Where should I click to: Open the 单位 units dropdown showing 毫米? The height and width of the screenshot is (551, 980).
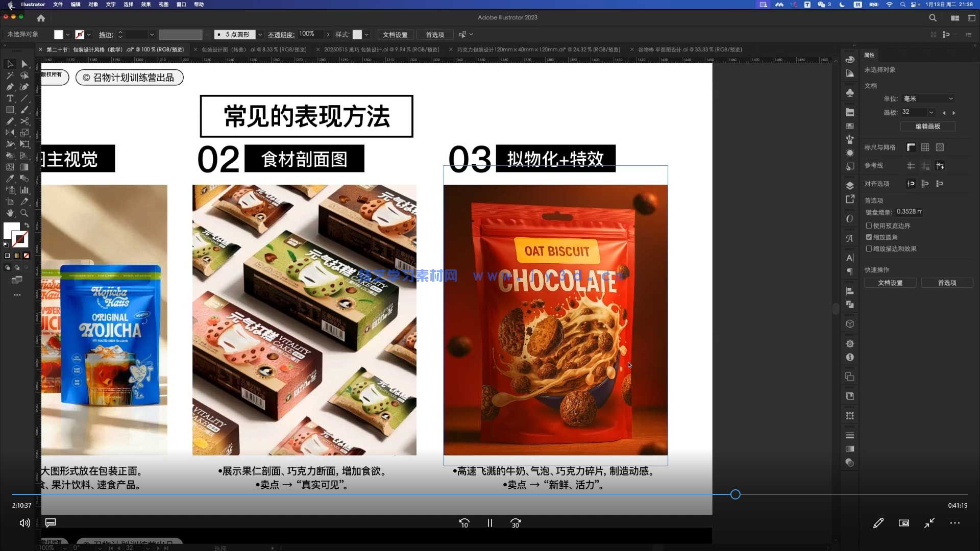[x=929, y=98]
